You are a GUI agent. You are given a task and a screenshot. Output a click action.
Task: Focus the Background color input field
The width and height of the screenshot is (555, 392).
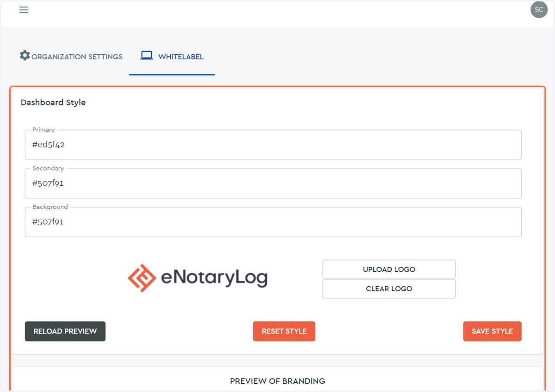click(273, 222)
